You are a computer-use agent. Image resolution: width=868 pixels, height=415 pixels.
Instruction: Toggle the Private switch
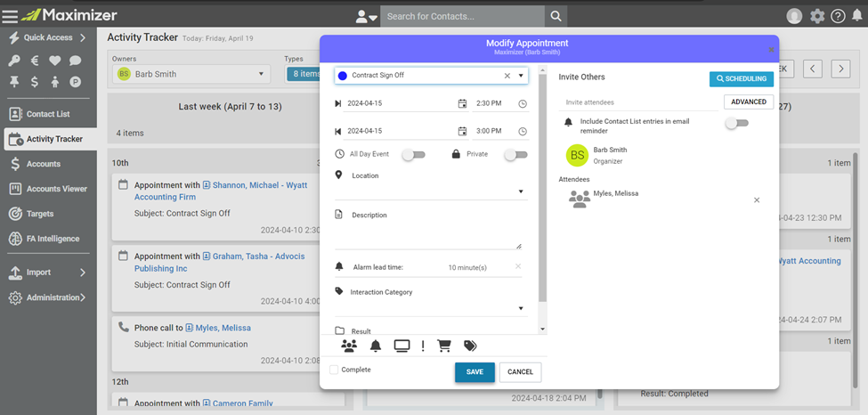(516, 155)
